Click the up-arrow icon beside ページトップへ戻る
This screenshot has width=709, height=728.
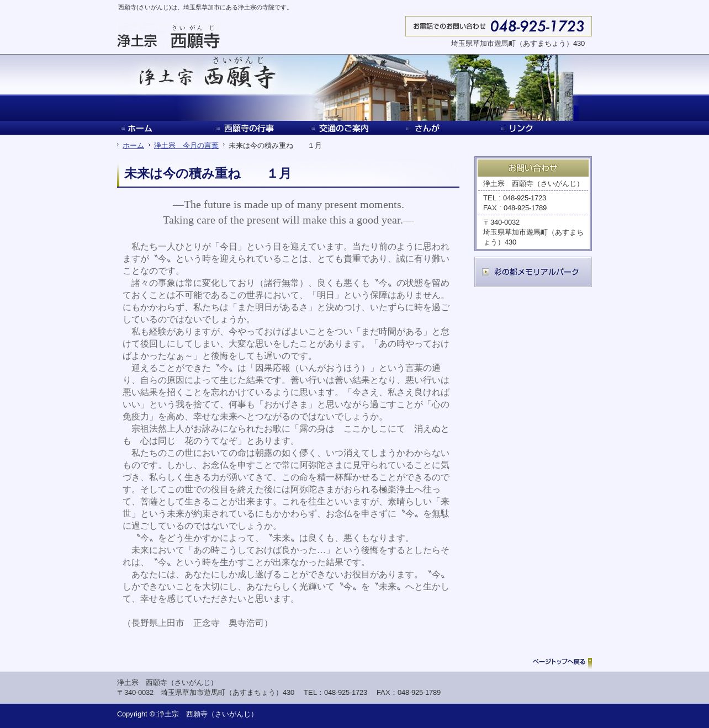coord(590,662)
